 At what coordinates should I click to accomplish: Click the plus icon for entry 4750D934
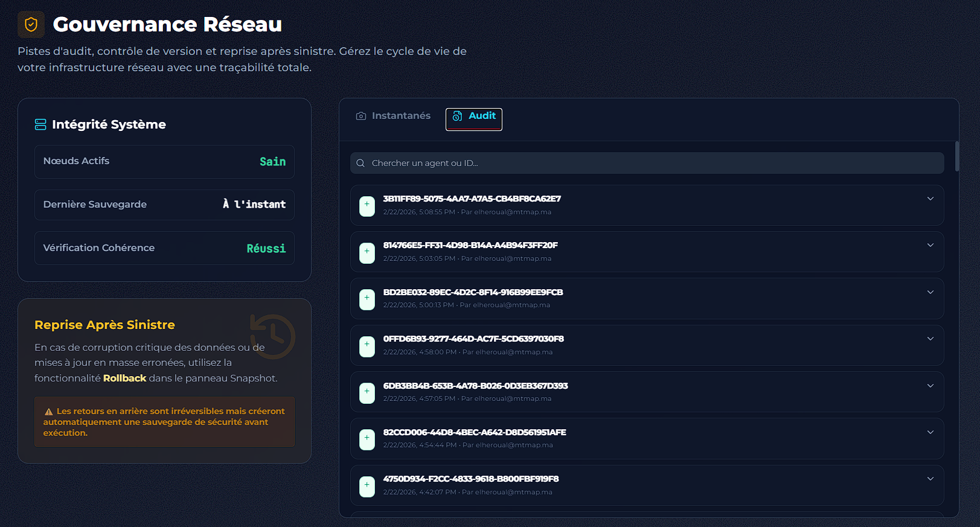tap(367, 486)
